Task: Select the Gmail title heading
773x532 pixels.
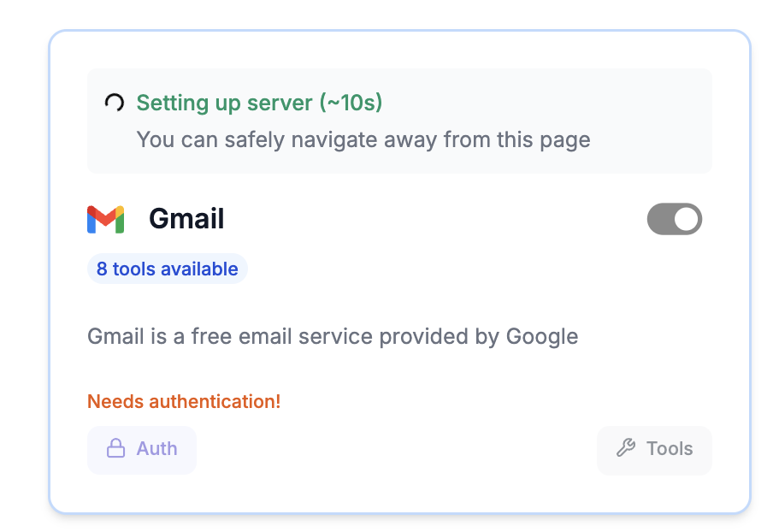Action: click(186, 219)
